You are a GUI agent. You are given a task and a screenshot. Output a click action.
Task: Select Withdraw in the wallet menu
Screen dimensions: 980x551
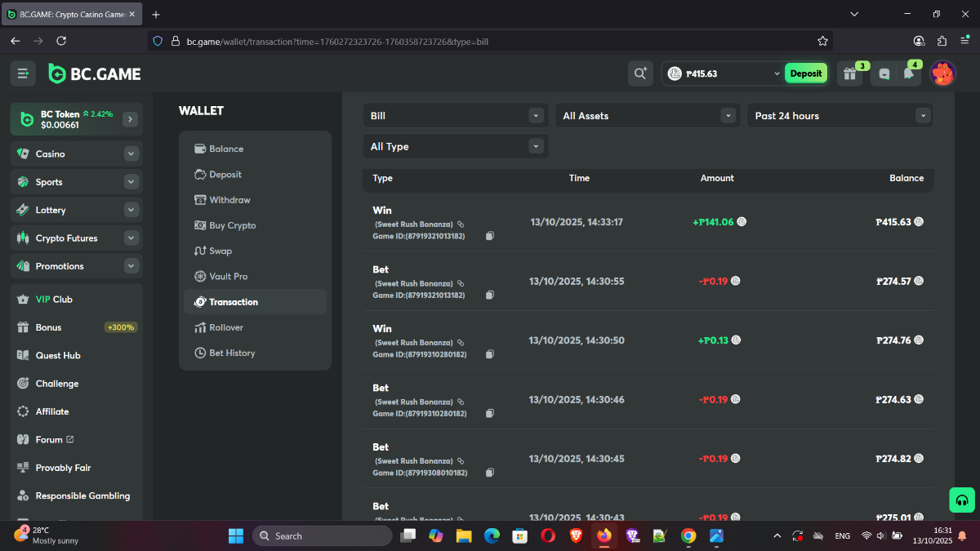pyautogui.click(x=229, y=200)
